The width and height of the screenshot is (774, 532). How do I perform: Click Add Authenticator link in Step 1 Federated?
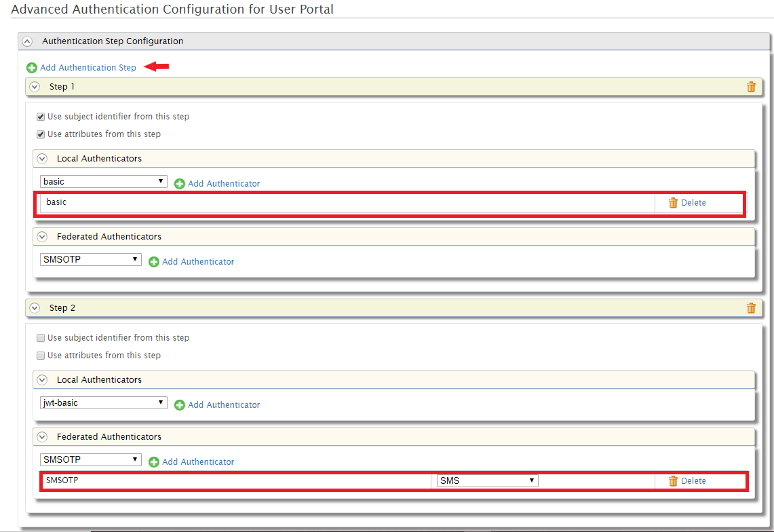coord(198,262)
